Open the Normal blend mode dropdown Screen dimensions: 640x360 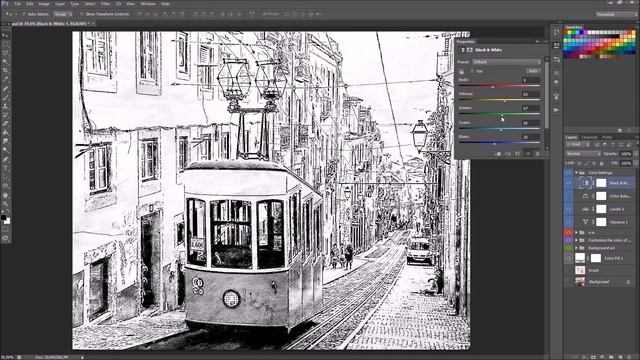(583, 153)
